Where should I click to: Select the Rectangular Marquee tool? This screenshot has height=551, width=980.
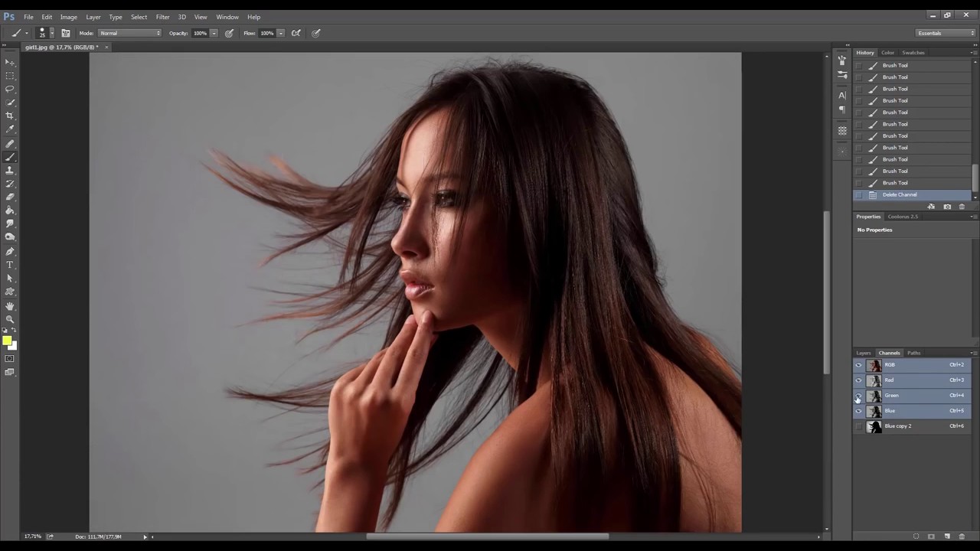10,76
